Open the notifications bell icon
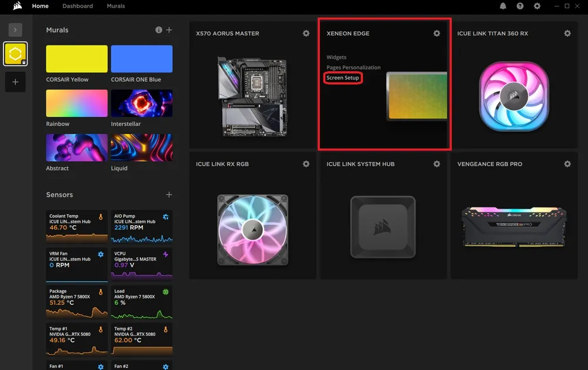588x370 pixels. pyautogui.click(x=503, y=6)
